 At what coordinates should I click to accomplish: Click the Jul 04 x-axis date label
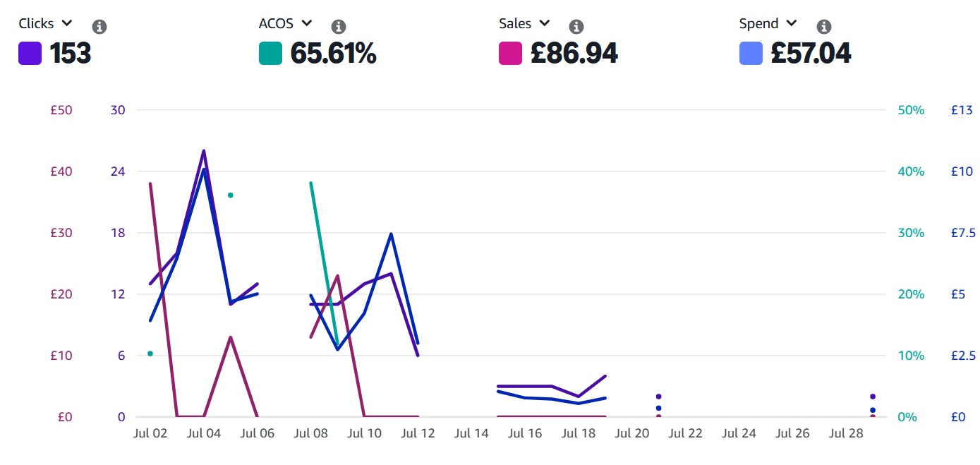[204, 433]
